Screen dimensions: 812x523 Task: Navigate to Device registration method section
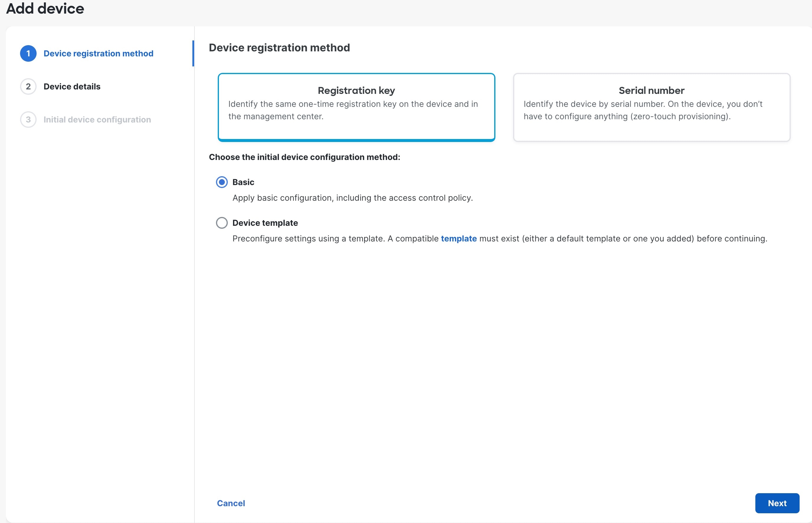[x=98, y=53]
